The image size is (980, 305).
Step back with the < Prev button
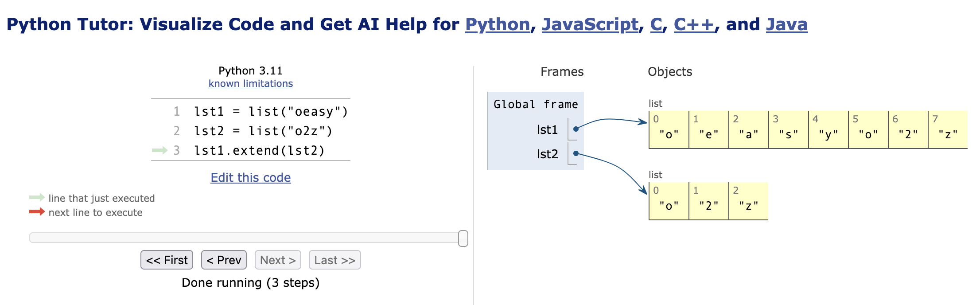224,260
